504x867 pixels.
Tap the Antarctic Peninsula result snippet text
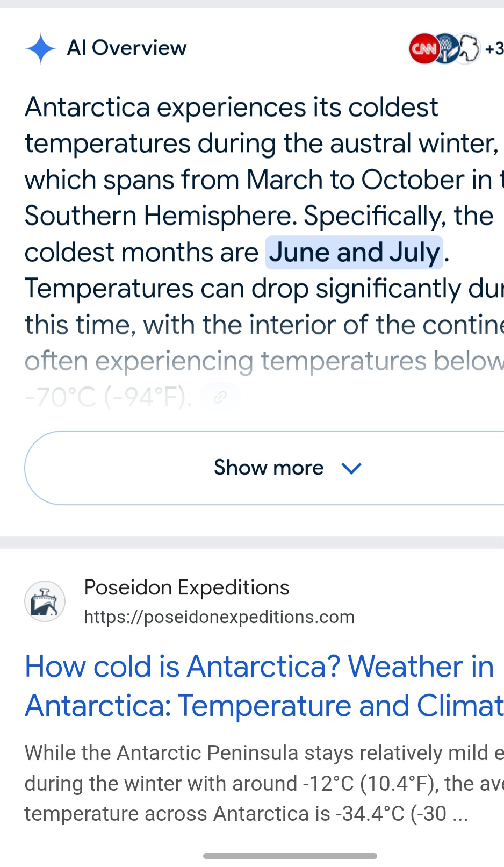[264, 783]
